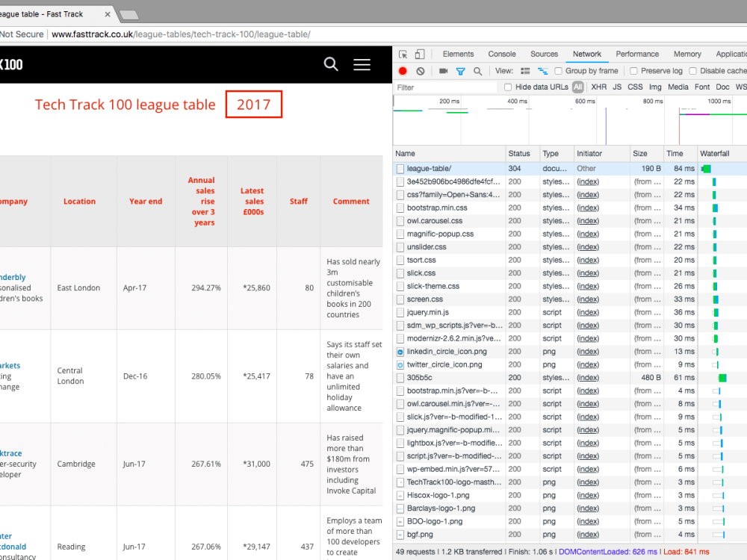Click the Load red line in overview
747x560 pixels.
679,125
